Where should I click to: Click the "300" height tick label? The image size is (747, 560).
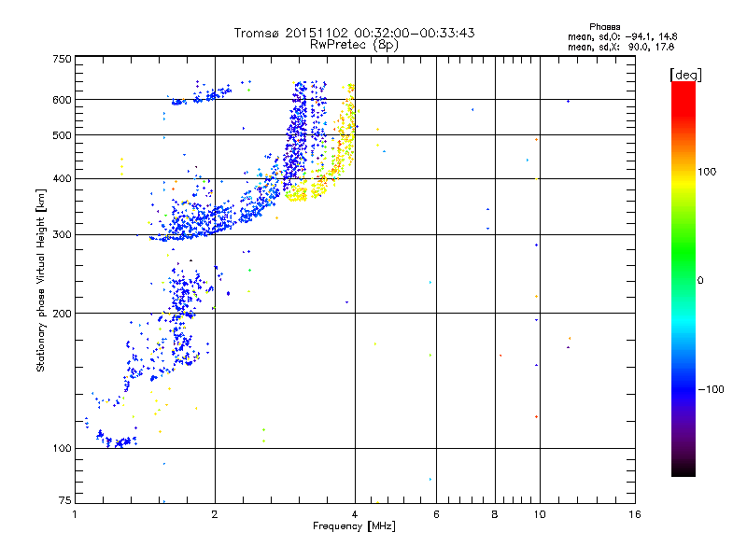62,234
